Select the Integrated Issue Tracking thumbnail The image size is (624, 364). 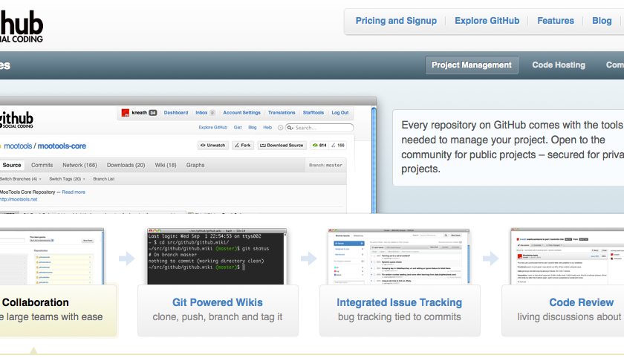pyautogui.click(x=399, y=257)
